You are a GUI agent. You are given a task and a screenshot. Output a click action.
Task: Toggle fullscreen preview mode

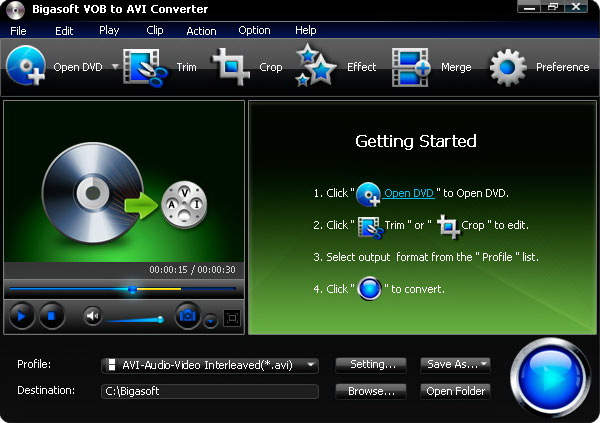coord(232,318)
